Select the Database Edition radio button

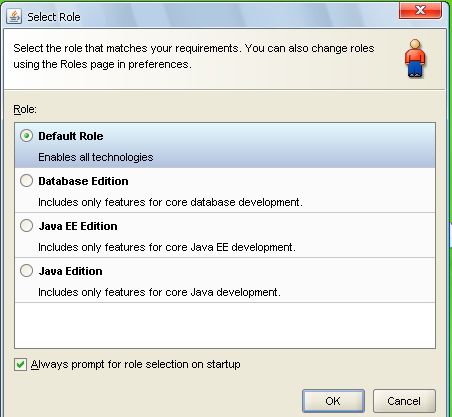(x=26, y=181)
